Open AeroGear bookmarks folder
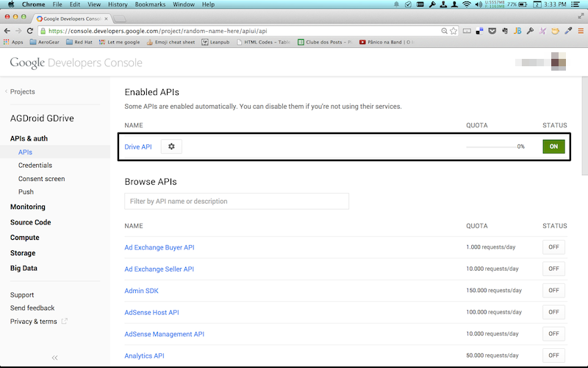 [x=45, y=42]
